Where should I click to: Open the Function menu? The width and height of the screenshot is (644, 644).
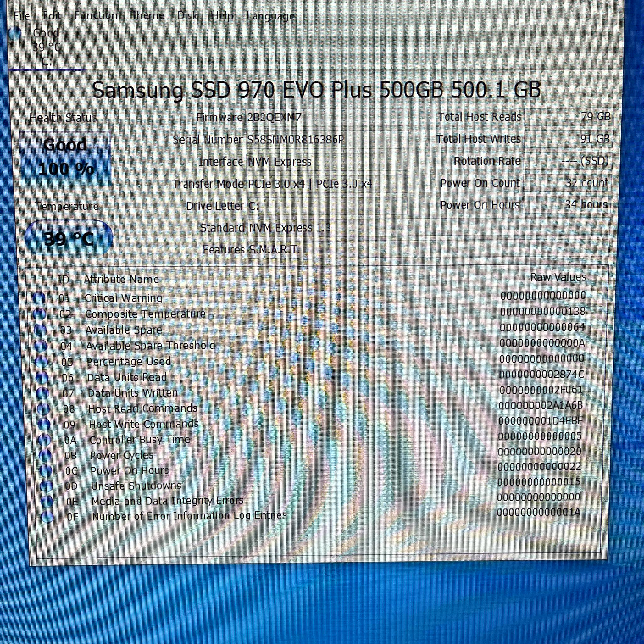[x=96, y=15]
